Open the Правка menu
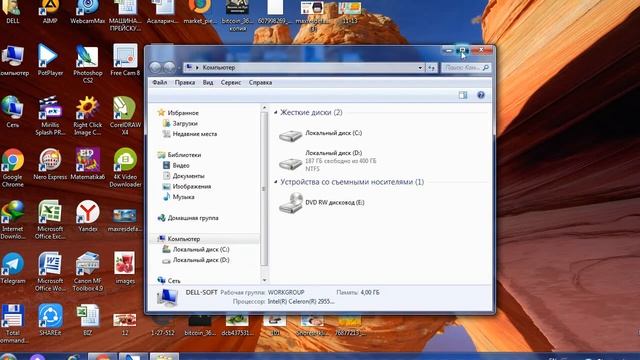The image size is (640, 360). 184,82
